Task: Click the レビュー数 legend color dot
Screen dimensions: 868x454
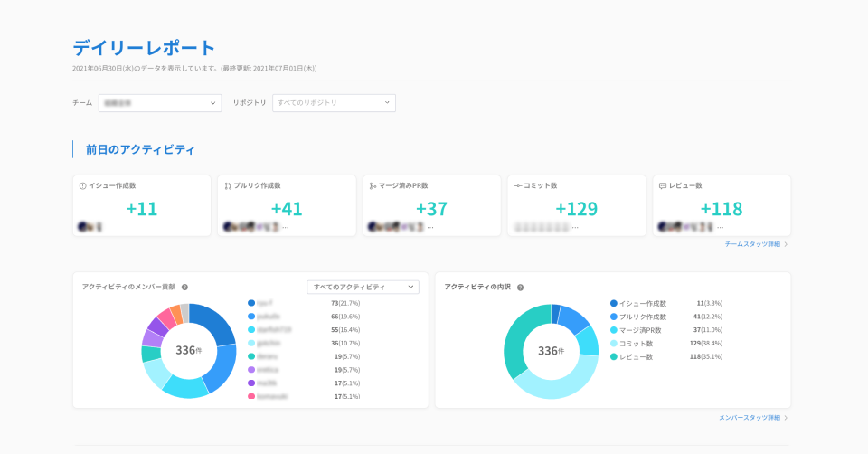Action: (x=613, y=357)
